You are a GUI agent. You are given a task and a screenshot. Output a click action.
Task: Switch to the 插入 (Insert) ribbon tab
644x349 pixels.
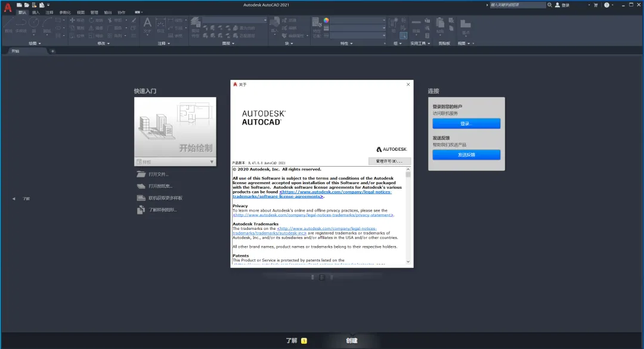[36, 13]
